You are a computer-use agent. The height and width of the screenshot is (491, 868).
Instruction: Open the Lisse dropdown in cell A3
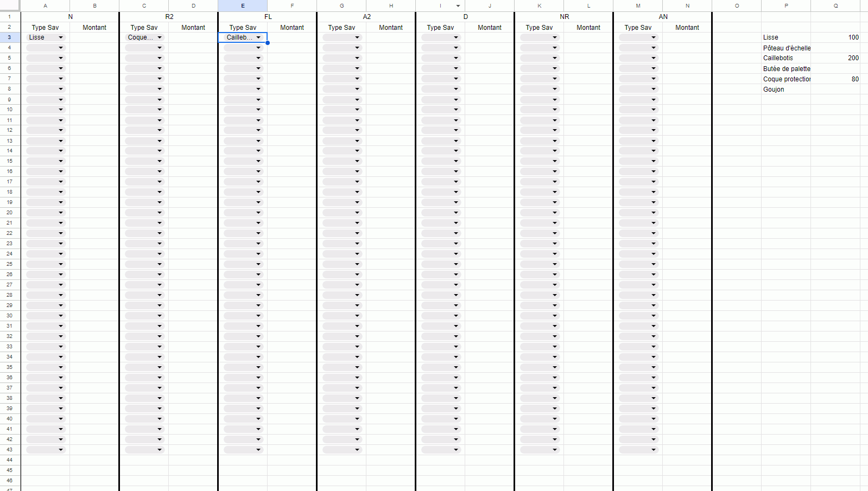(x=46, y=37)
